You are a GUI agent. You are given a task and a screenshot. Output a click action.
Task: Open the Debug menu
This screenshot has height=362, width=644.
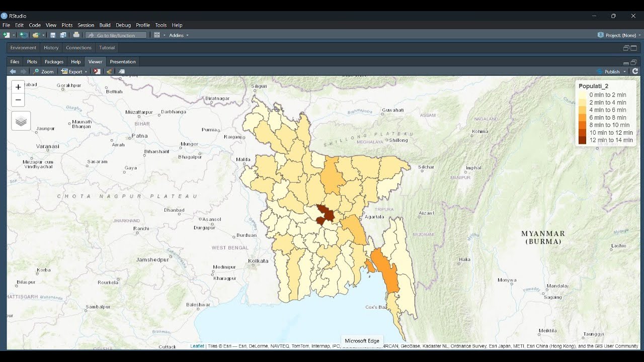123,25
